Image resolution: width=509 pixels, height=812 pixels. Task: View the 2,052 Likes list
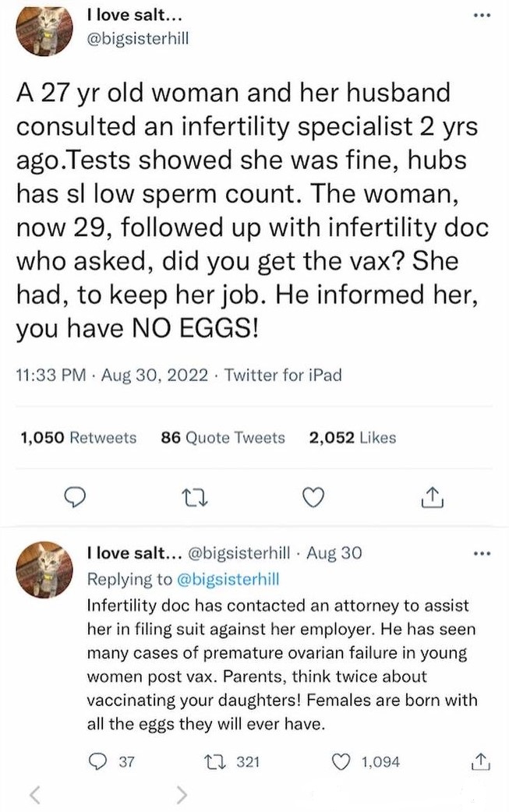click(x=352, y=438)
